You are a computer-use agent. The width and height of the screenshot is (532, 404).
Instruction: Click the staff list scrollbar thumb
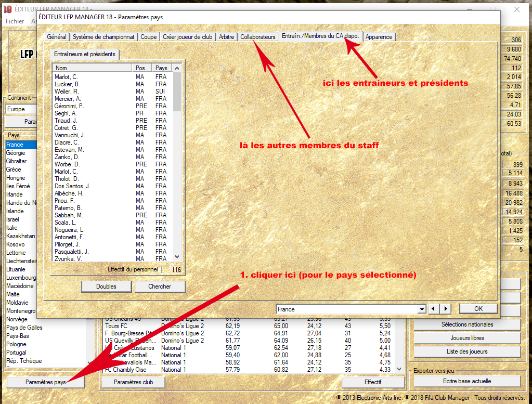coord(177,92)
